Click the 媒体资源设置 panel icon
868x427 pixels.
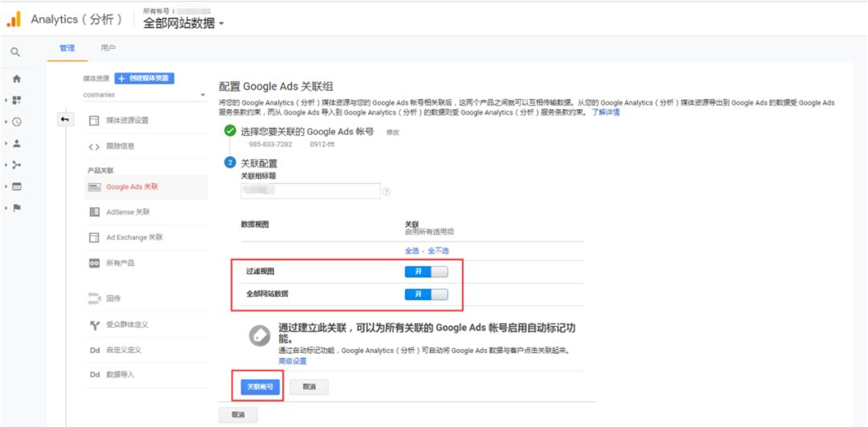click(94, 120)
